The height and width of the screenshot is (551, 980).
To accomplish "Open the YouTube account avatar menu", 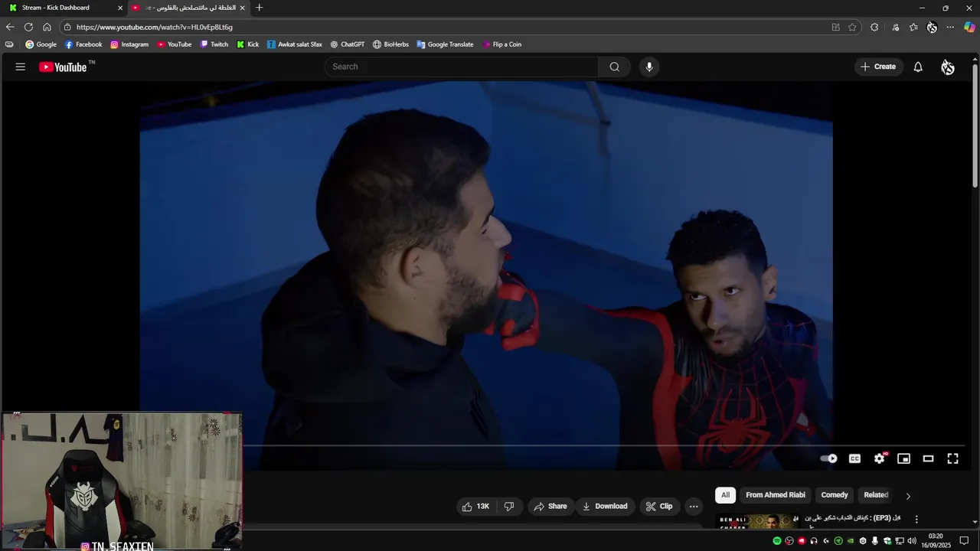I will pos(948,67).
